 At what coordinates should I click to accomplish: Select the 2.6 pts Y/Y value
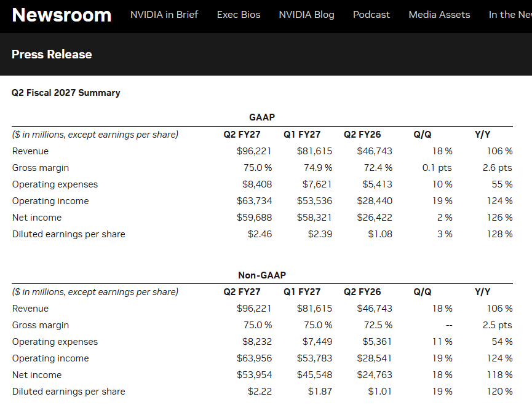click(498, 168)
